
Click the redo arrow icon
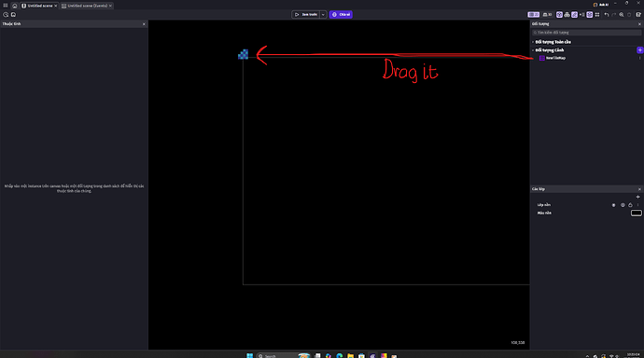(x=614, y=15)
